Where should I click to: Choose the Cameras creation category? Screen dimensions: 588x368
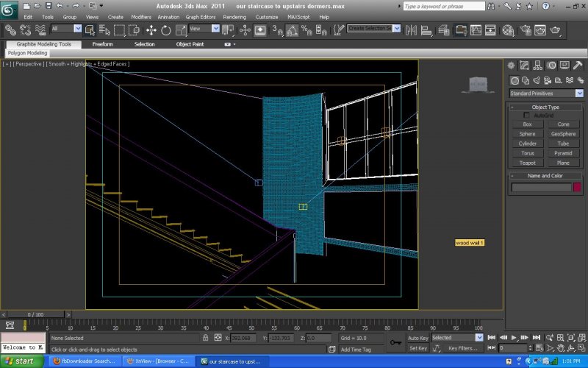point(549,80)
